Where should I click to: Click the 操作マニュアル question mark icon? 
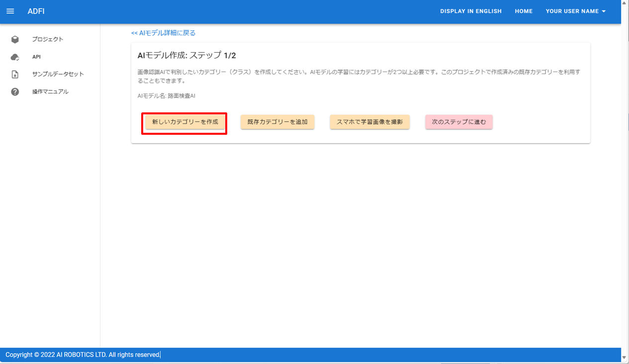15,91
